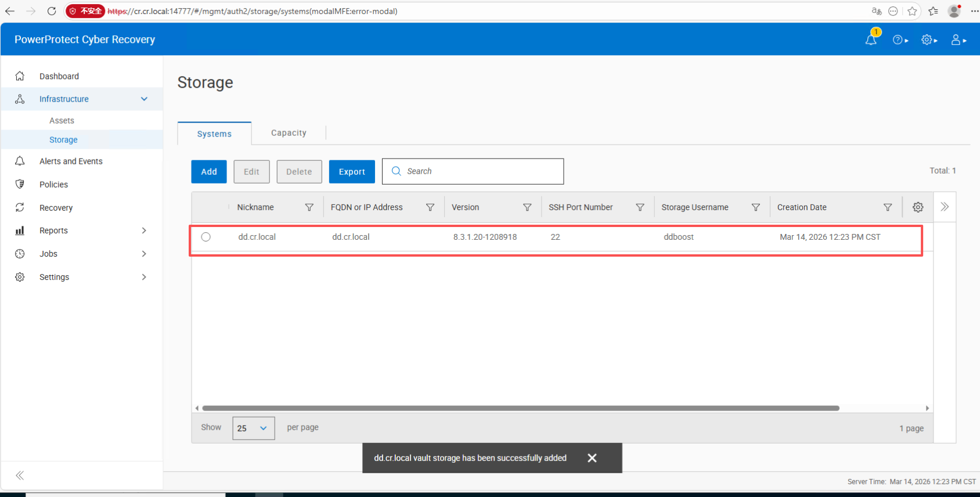Click the search magnifier icon
This screenshot has height=497, width=980.
(x=397, y=171)
